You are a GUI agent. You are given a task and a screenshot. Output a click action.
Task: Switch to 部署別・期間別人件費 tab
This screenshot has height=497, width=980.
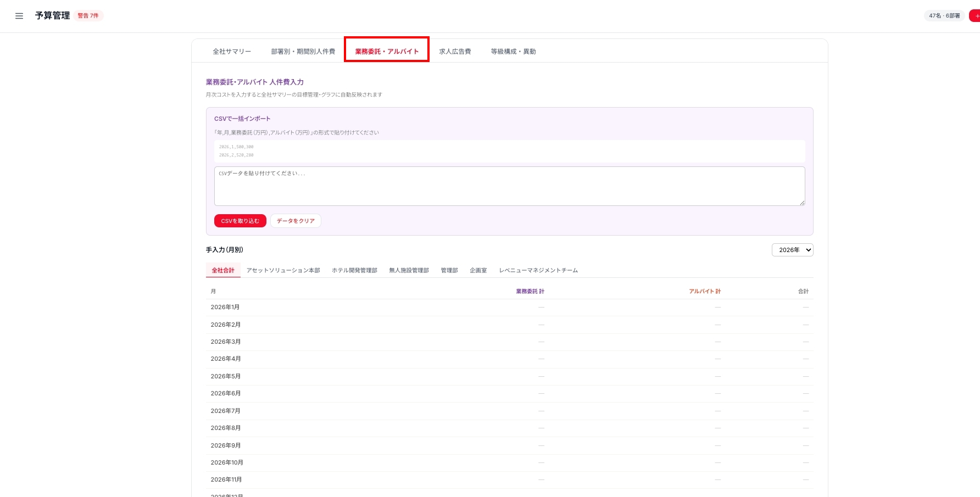click(x=303, y=52)
